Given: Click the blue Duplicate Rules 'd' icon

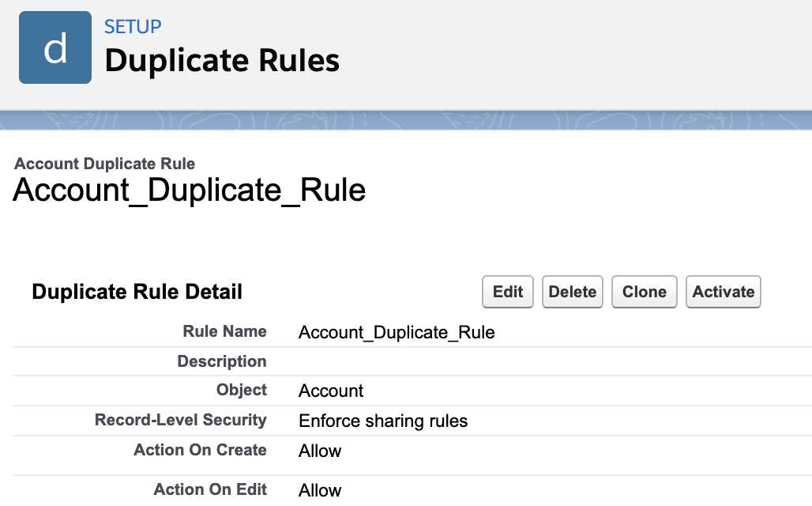Looking at the screenshot, I should tap(55, 47).
